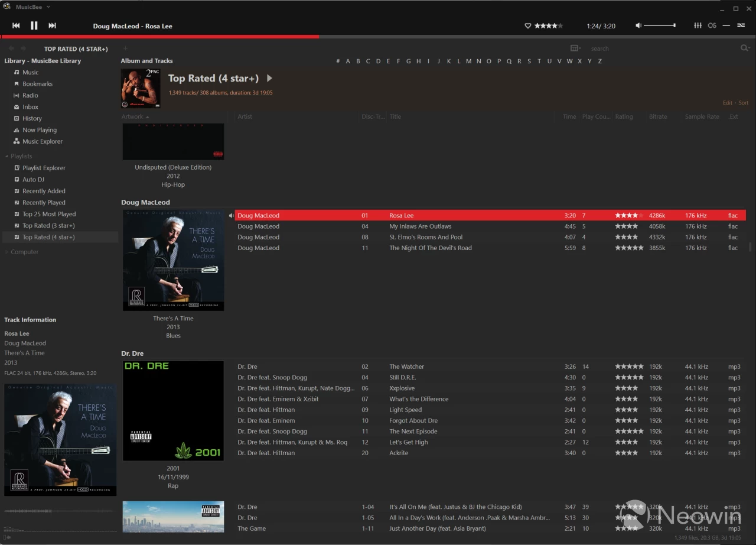Open Music in the library sidebar

coord(31,72)
